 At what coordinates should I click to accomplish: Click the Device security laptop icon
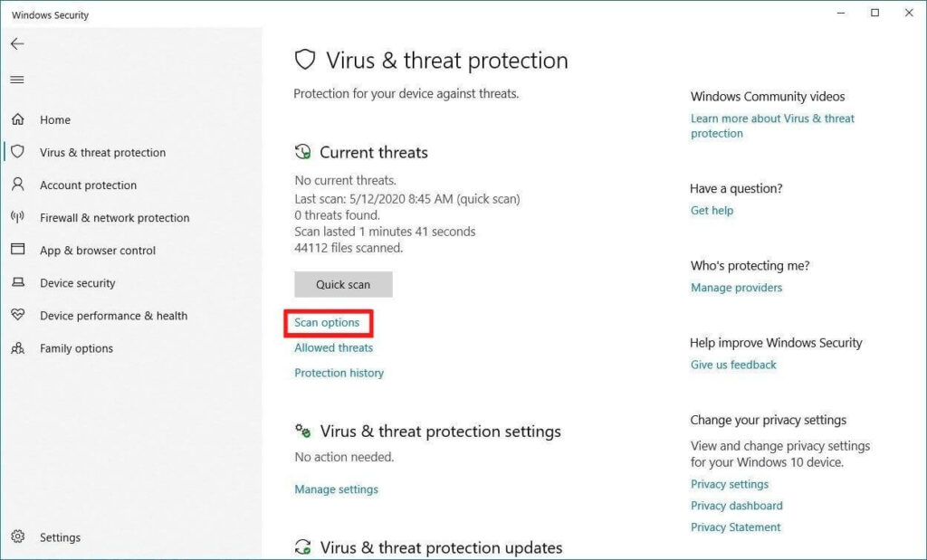tap(17, 283)
